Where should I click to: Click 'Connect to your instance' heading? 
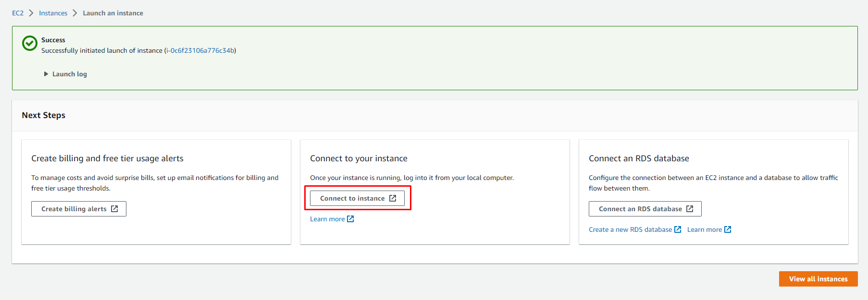(x=359, y=158)
